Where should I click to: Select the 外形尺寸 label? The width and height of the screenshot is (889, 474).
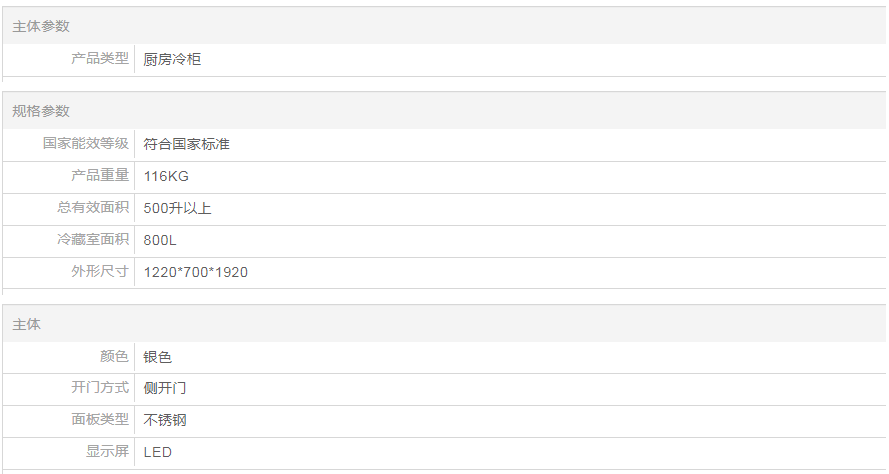coord(100,272)
